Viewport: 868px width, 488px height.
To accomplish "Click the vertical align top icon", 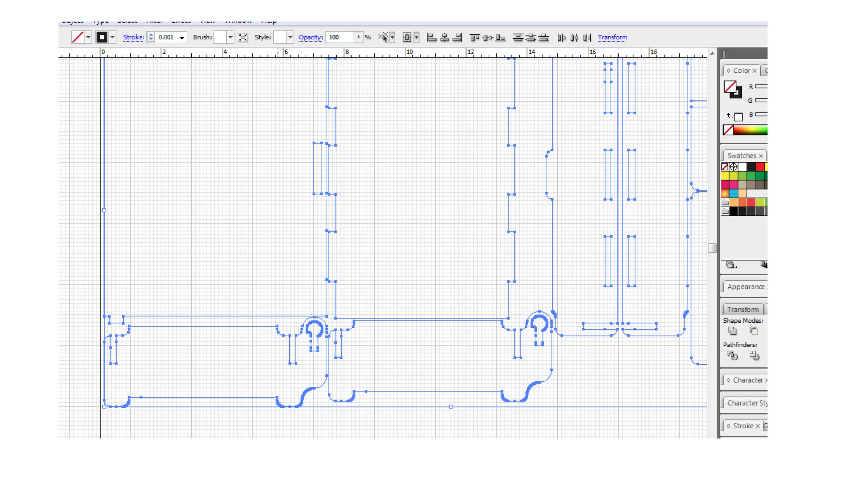I will coord(475,37).
